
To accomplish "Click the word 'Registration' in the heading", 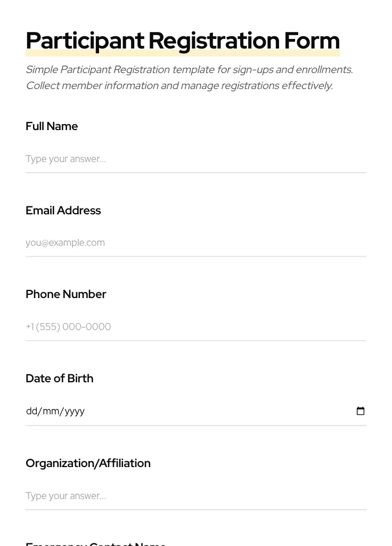I will click(x=214, y=41).
